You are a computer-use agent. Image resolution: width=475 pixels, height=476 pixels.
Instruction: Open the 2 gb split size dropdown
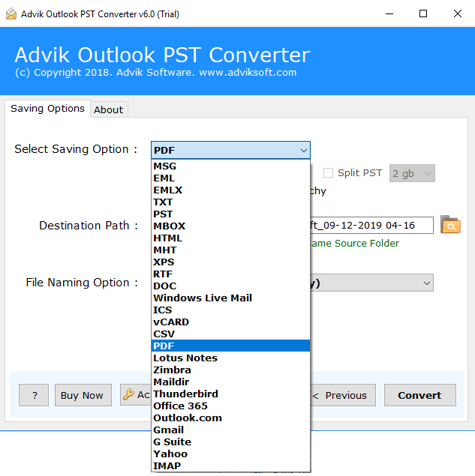(412, 173)
